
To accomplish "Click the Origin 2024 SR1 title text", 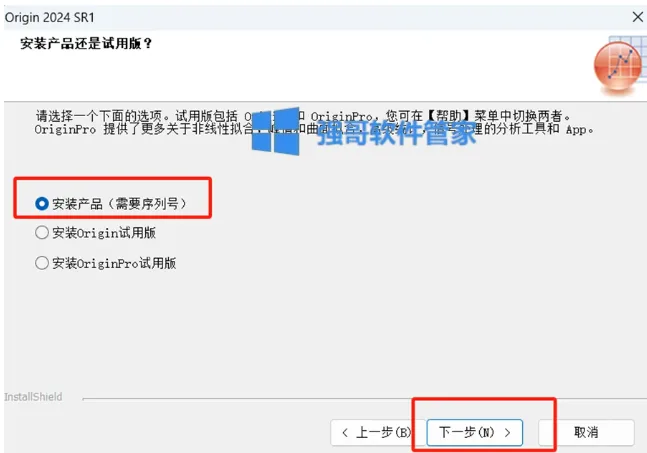I will [50, 18].
